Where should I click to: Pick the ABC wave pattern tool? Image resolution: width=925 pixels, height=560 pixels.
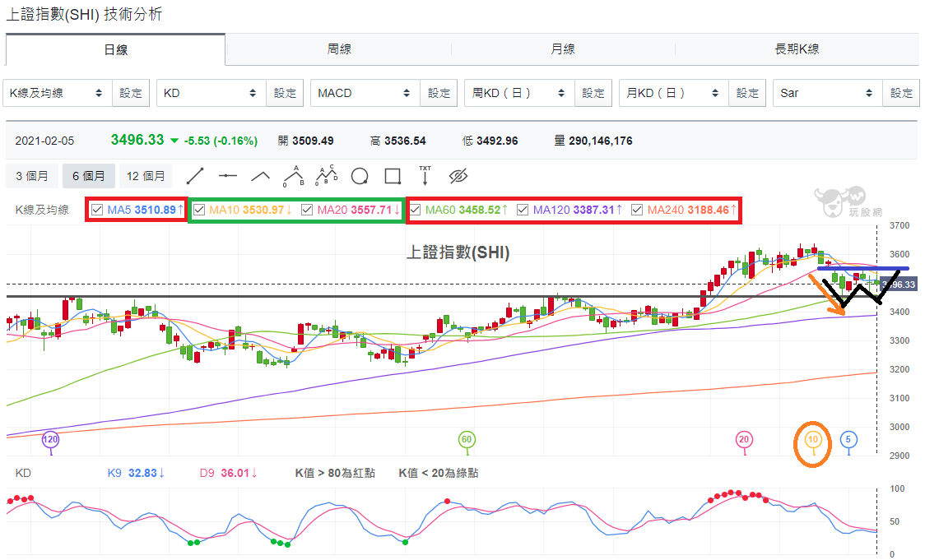[293, 176]
